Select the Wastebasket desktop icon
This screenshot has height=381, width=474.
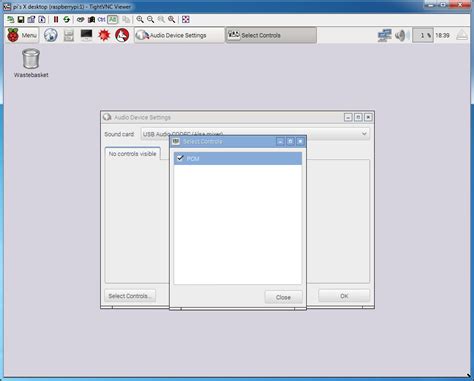click(x=31, y=63)
